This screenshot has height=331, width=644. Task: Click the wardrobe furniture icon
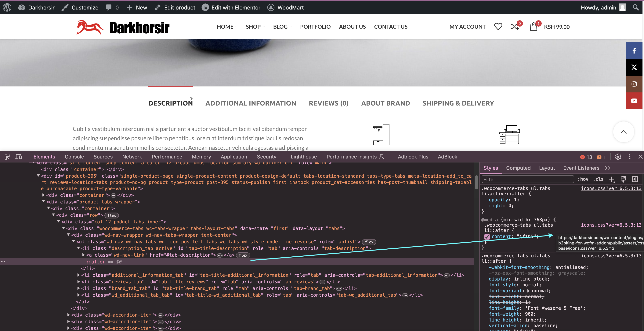pos(381,134)
